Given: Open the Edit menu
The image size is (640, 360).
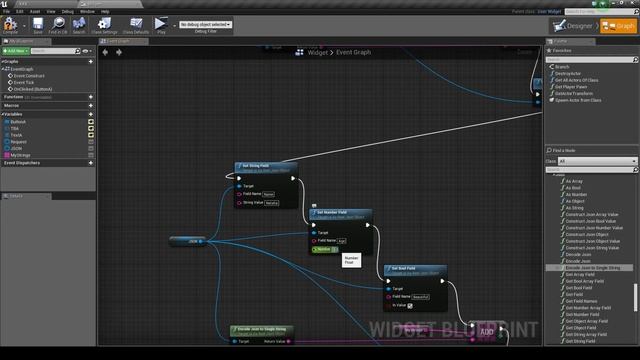Looking at the screenshot, I should pyautogui.click(x=20, y=11).
